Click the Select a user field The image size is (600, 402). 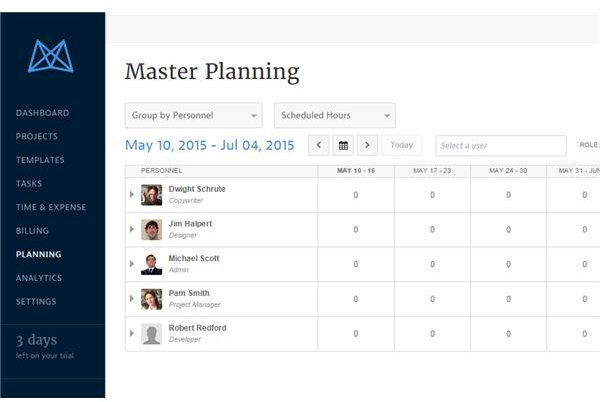(x=501, y=146)
